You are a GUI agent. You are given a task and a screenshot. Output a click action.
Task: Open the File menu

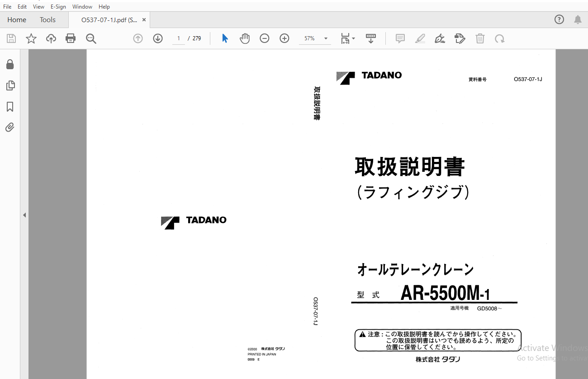(x=7, y=7)
